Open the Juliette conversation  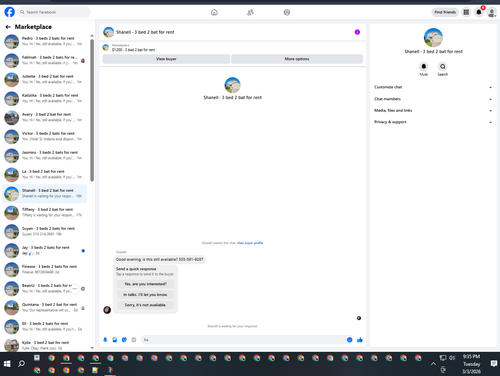pos(45,79)
